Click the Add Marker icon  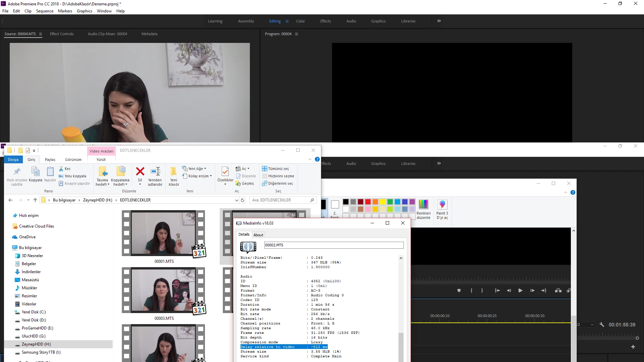pos(459,291)
